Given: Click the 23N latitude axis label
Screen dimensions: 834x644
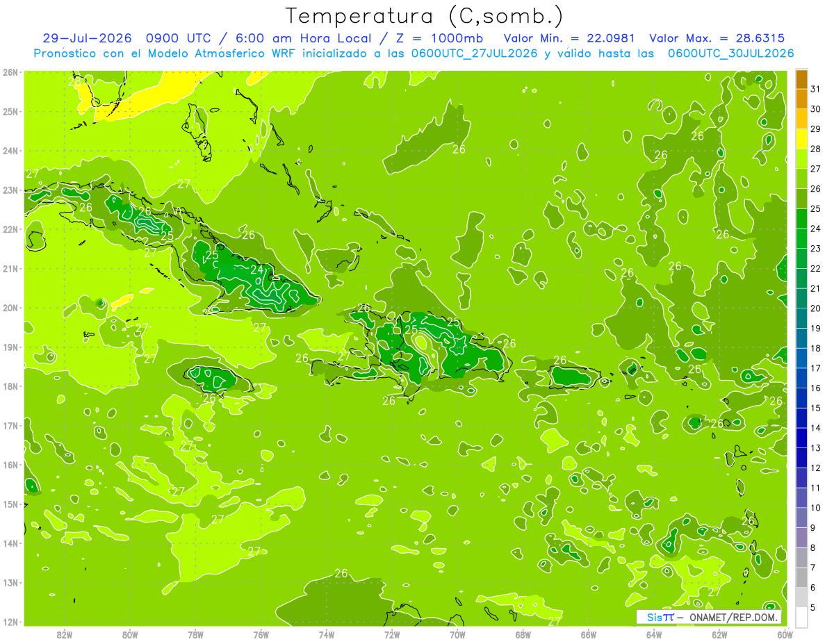Looking at the screenshot, I should pos(10,190).
